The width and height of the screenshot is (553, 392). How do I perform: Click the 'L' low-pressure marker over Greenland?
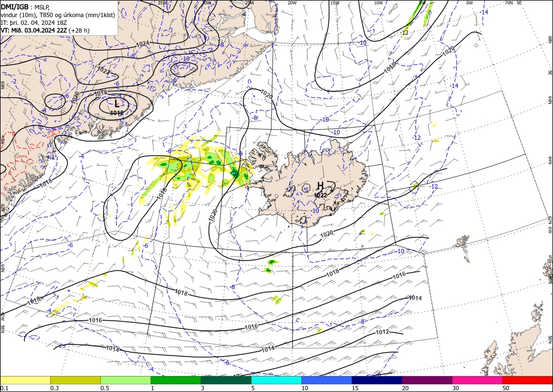pyautogui.click(x=117, y=103)
